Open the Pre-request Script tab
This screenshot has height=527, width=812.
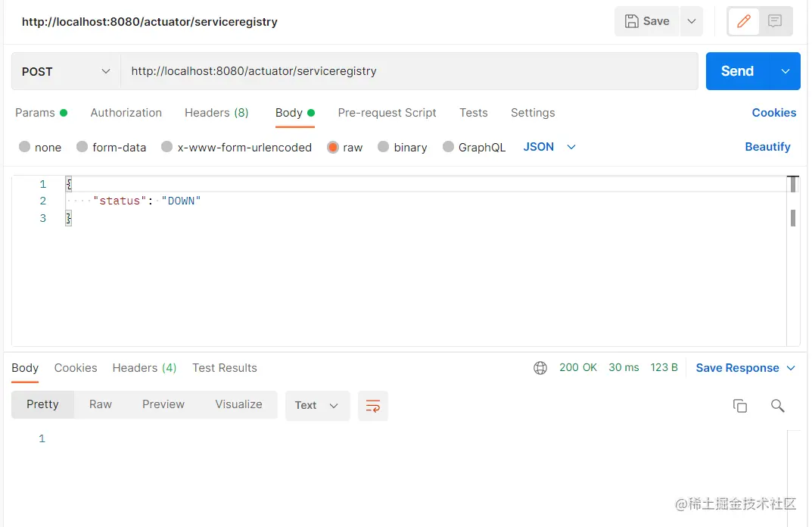[387, 113]
